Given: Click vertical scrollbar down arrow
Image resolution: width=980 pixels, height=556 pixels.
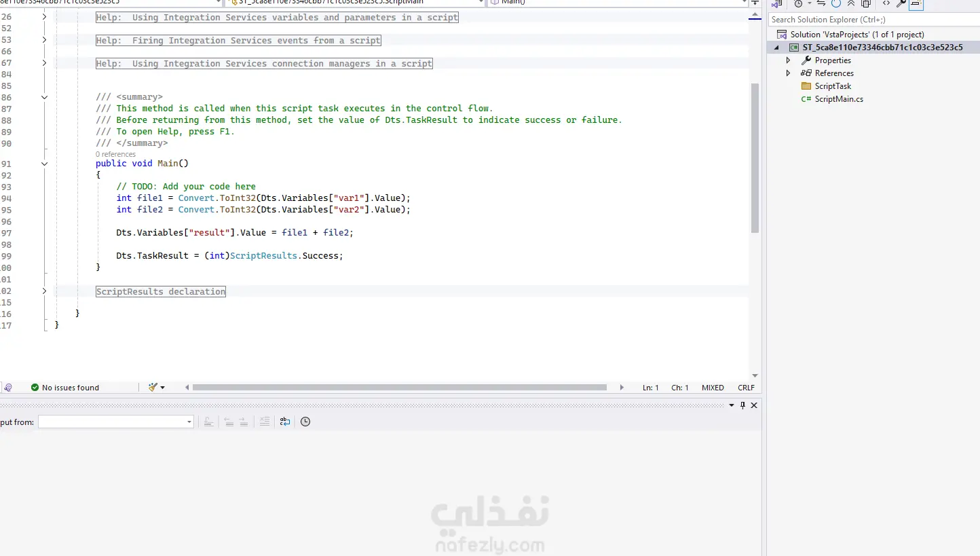Looking at the screenshot, I should tap(755, 375).
